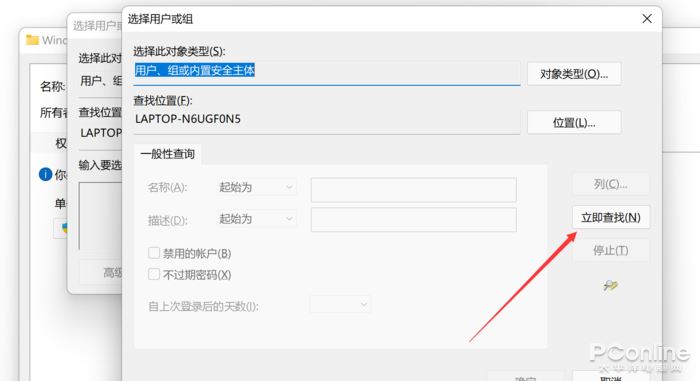
Task: Click the 列(C)... columns button
Action: tap(611, 184)
